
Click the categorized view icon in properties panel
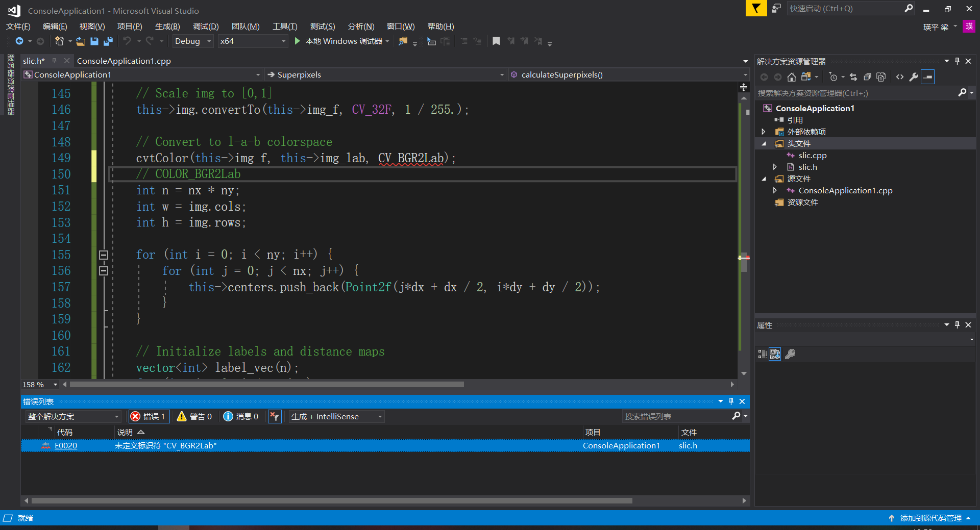tap(763, 354)
